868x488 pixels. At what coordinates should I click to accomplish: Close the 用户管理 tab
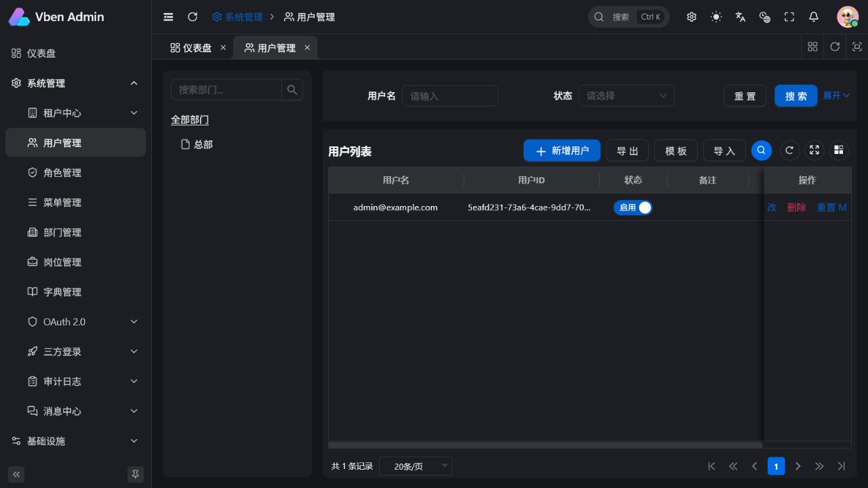click(307, 47)
